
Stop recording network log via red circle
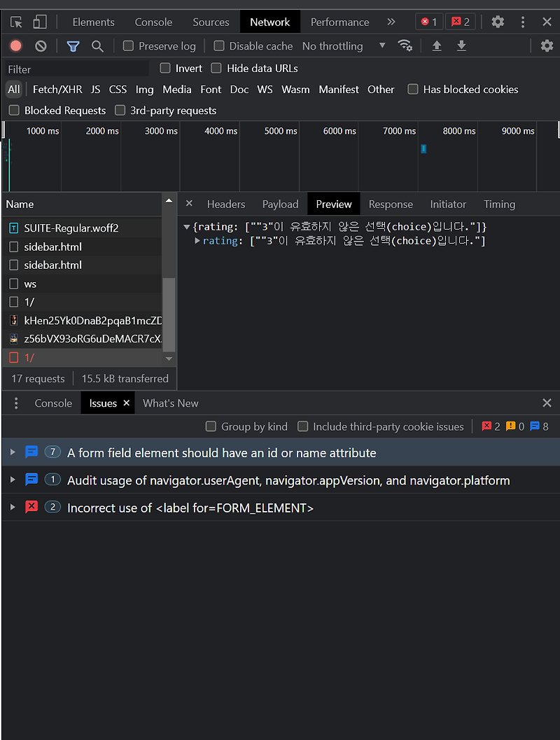[x=15, y=46]
